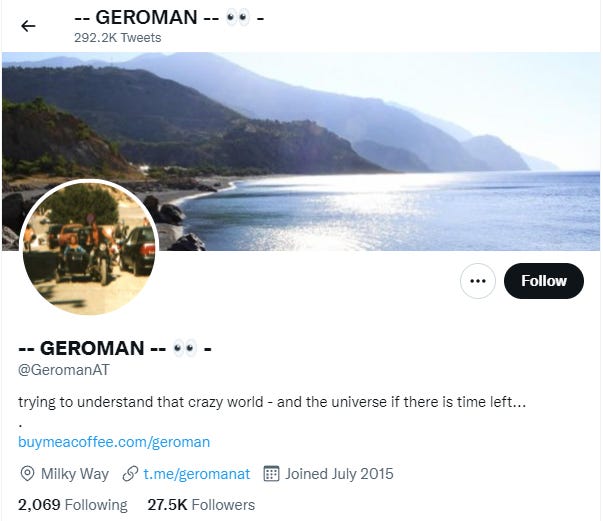Screen dimensions: 603x521
Task: Open the three-dots more options button
Action: tap(478, 281)
